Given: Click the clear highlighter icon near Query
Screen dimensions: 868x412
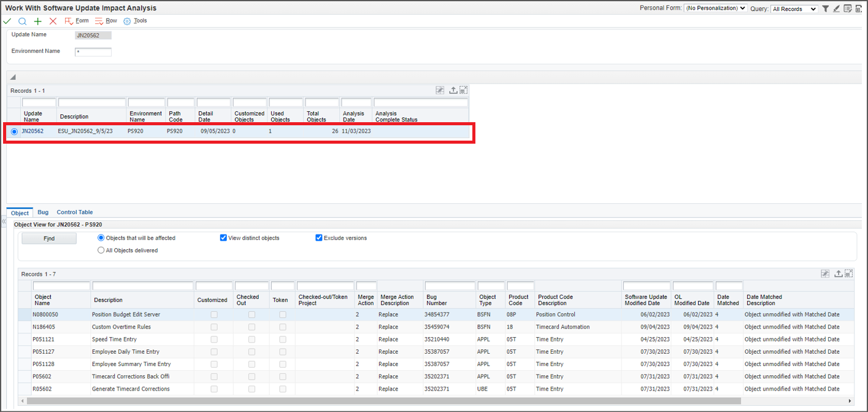Looking at the screenshot, I should [x=837, y=9].
